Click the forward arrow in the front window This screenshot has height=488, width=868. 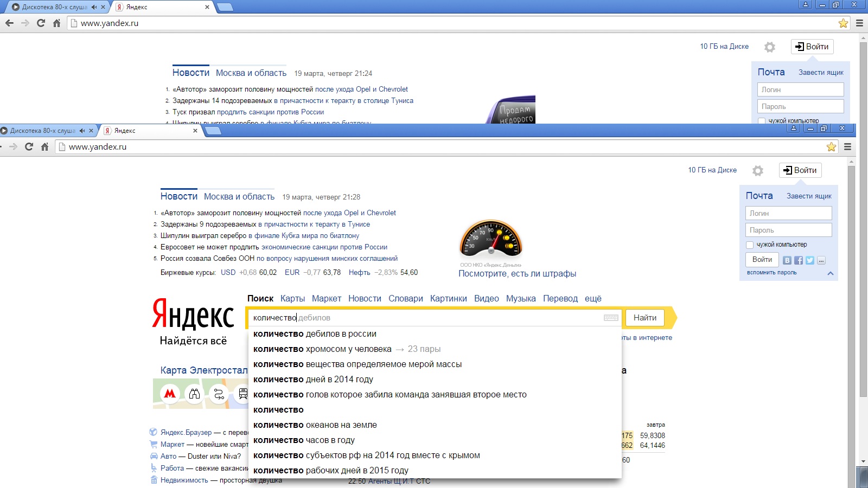point(14,146)
